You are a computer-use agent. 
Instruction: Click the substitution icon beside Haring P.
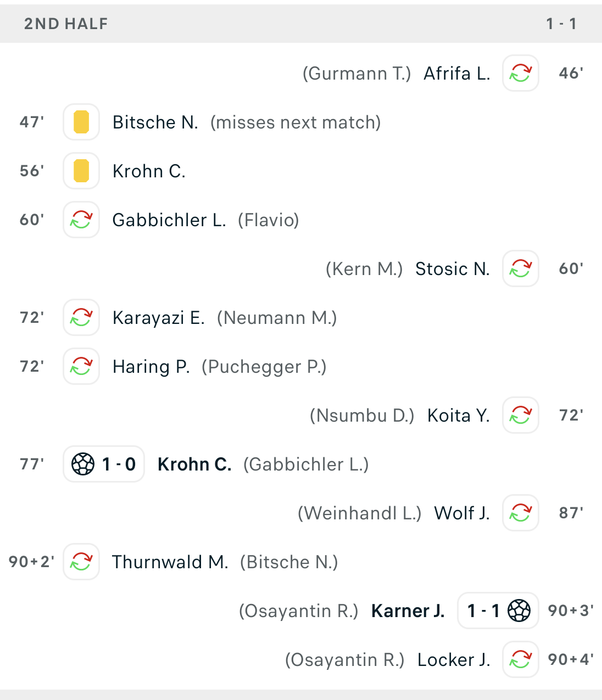81,366
